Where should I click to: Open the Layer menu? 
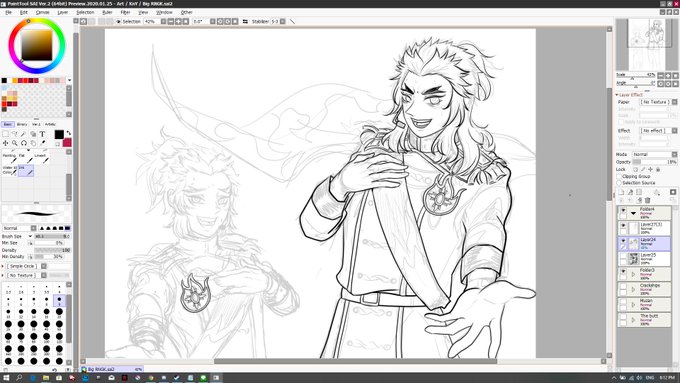[x=63, y=12]
